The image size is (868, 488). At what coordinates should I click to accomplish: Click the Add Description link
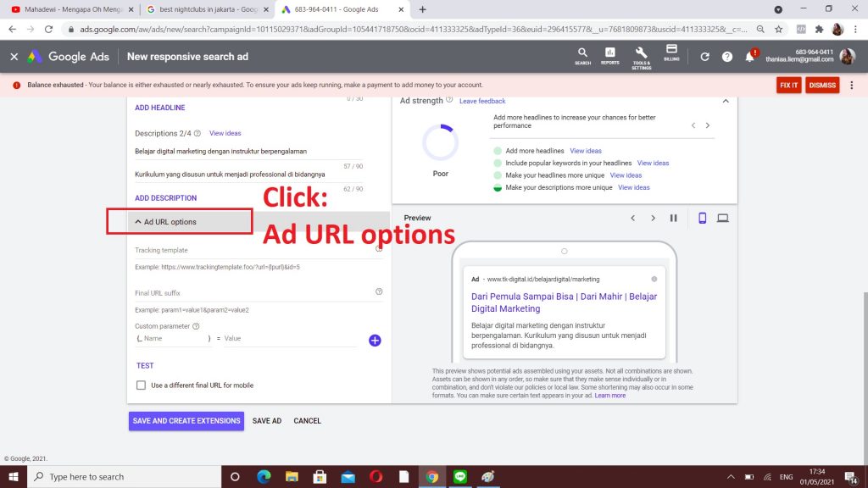tap(165, 198)
